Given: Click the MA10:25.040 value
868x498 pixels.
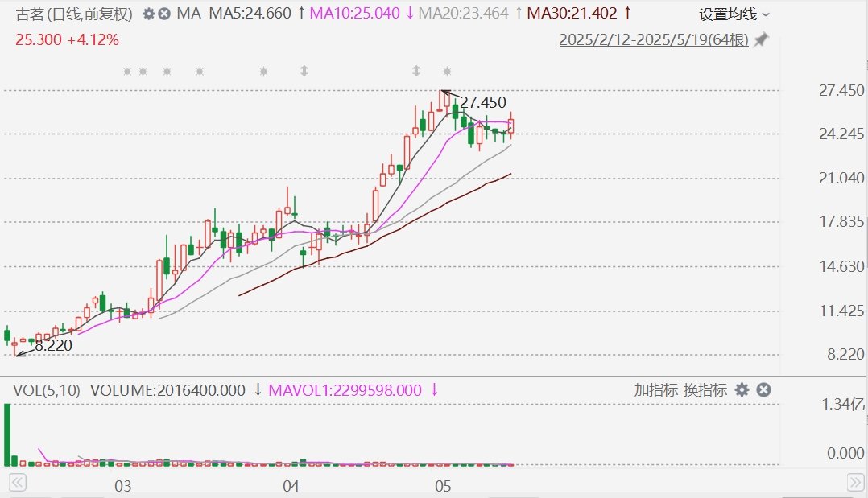Looking at the screenshot, I should coord(354,14).
